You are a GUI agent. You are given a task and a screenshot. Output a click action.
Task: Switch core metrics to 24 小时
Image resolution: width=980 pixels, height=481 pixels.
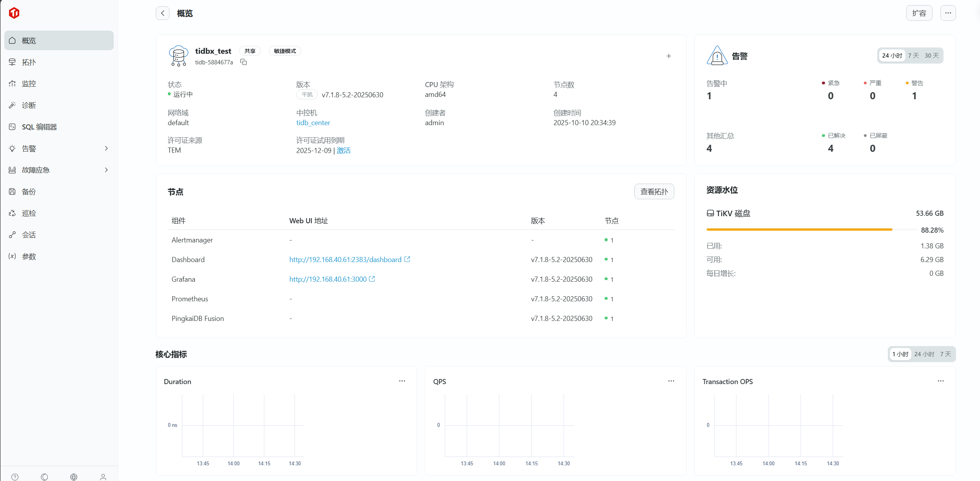pos(924,354)
